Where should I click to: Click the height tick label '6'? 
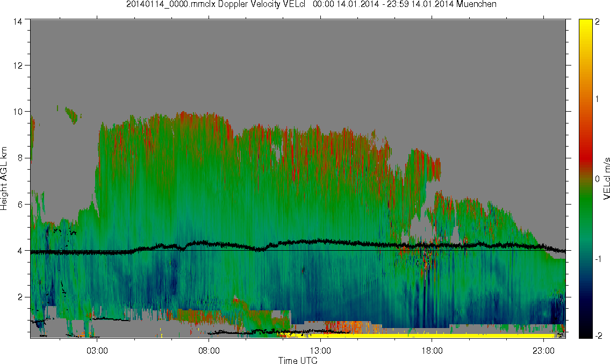pyautogui.click(x=19, y=205)
